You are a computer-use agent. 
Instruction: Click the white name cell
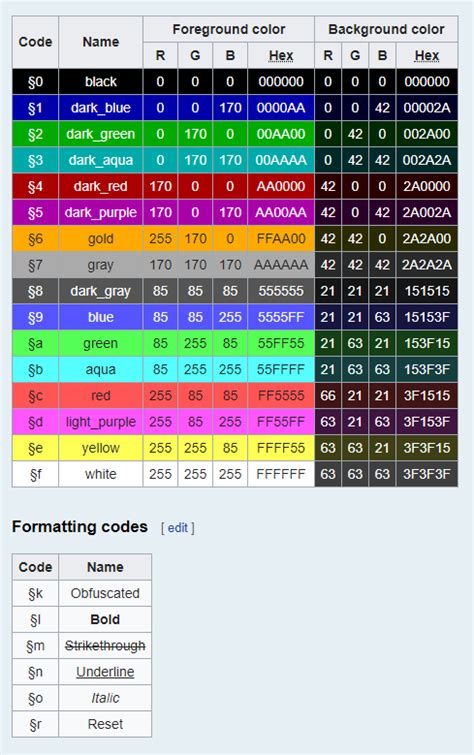tap(101, 474)
